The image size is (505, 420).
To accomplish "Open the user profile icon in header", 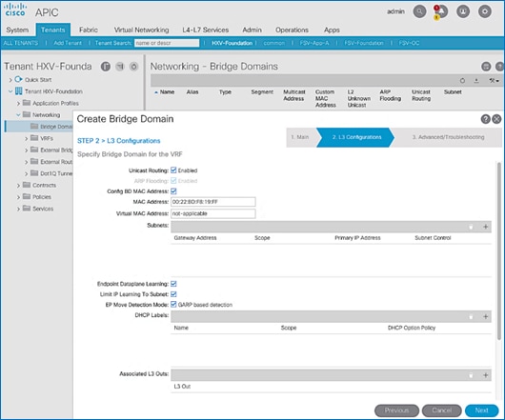I will [463, 12].
